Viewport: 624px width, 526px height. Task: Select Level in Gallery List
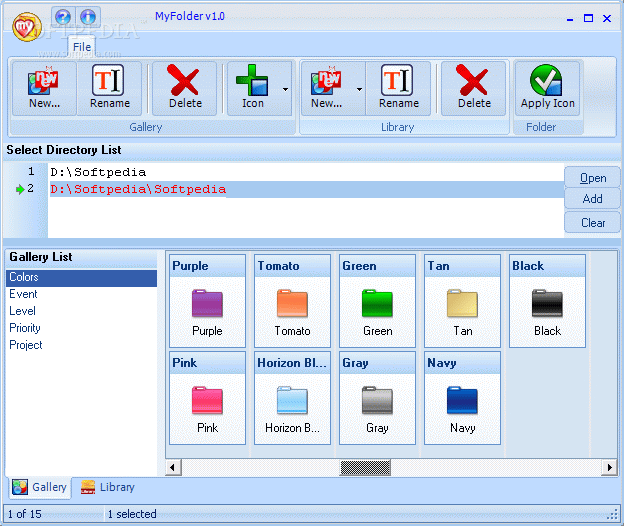pos(81,311)
